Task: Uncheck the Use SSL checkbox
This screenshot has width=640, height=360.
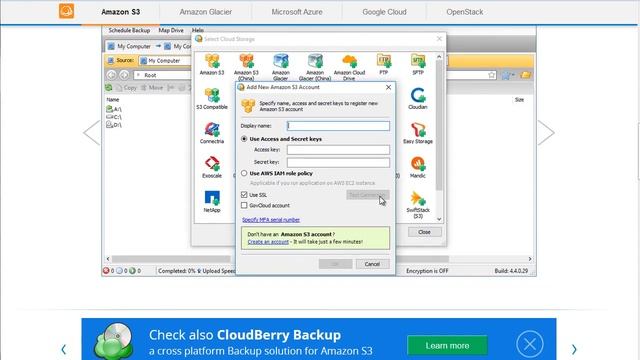Action: pos(244,195)
